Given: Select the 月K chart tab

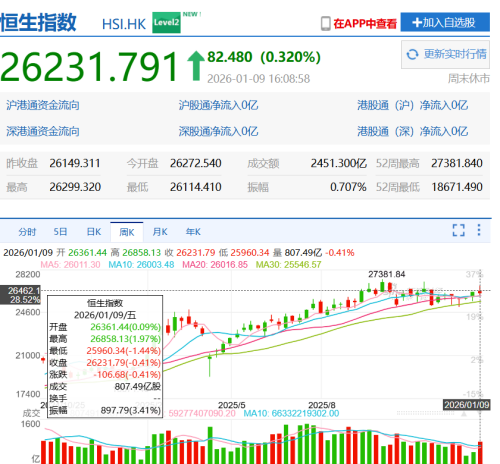Looking at the screenshot, I should 160,232.
